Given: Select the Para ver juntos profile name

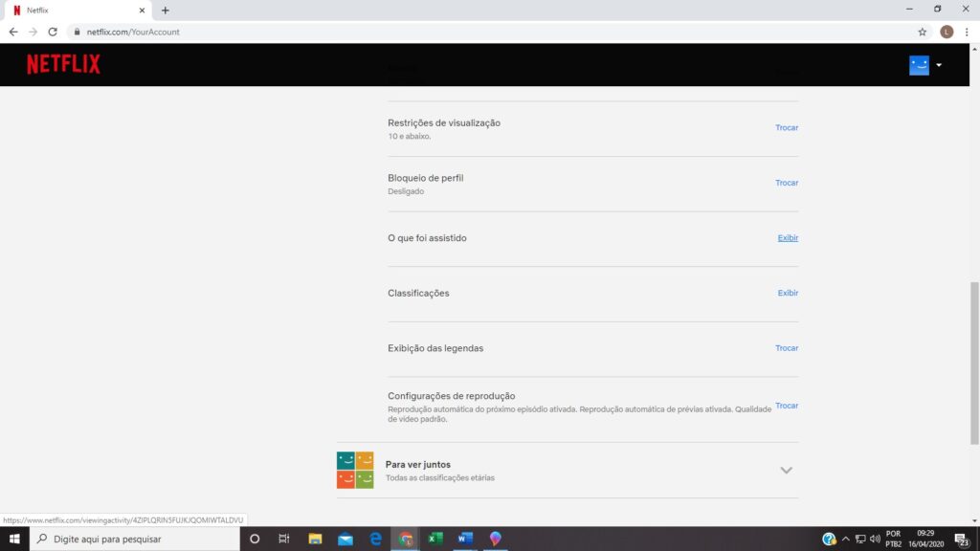Looking at the screenshot, I should click(x=417, y=464).
